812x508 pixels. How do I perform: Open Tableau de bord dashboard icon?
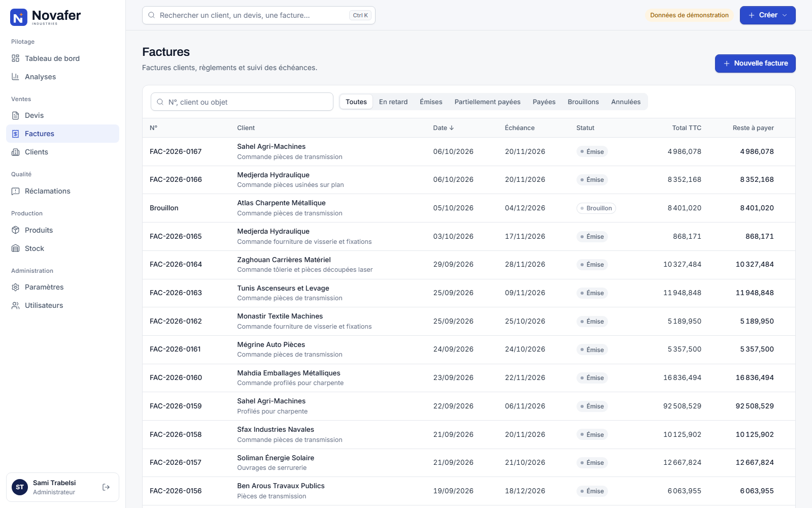click(x=16, y=58)
